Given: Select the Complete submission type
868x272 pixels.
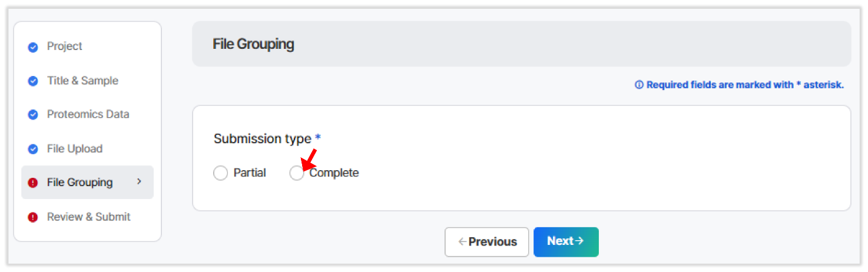Looking at the screenshot, I should 297,173.
